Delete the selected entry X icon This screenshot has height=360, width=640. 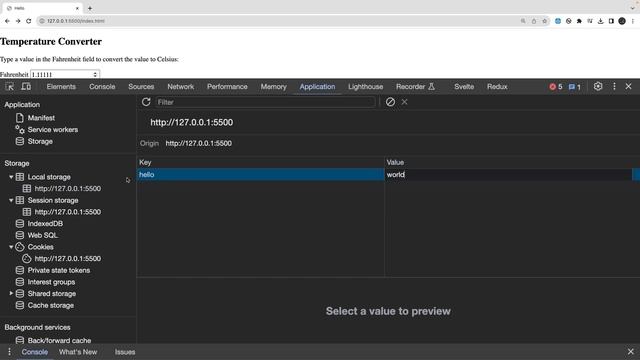404,102
